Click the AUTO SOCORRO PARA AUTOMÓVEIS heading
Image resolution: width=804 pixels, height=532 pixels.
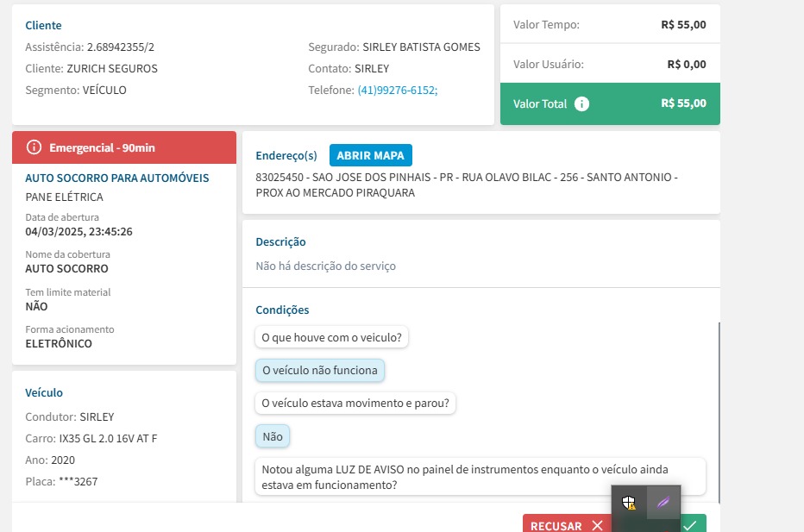pos(117,178)
